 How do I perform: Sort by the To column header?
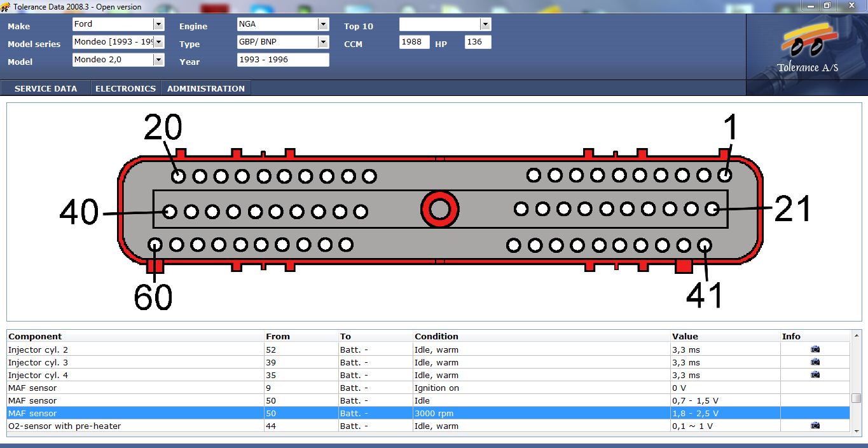click(376, 336)
